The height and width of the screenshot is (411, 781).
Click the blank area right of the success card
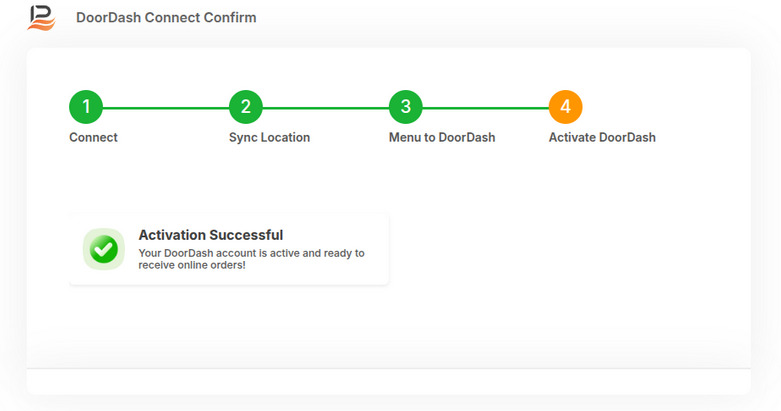pyautogui.click(x=568, y=249)
